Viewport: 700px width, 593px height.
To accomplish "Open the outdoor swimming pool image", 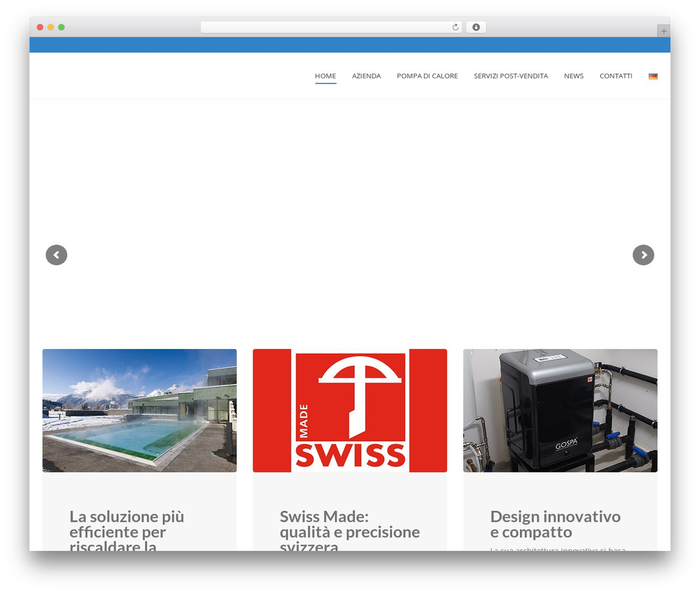I will (139, 410).
